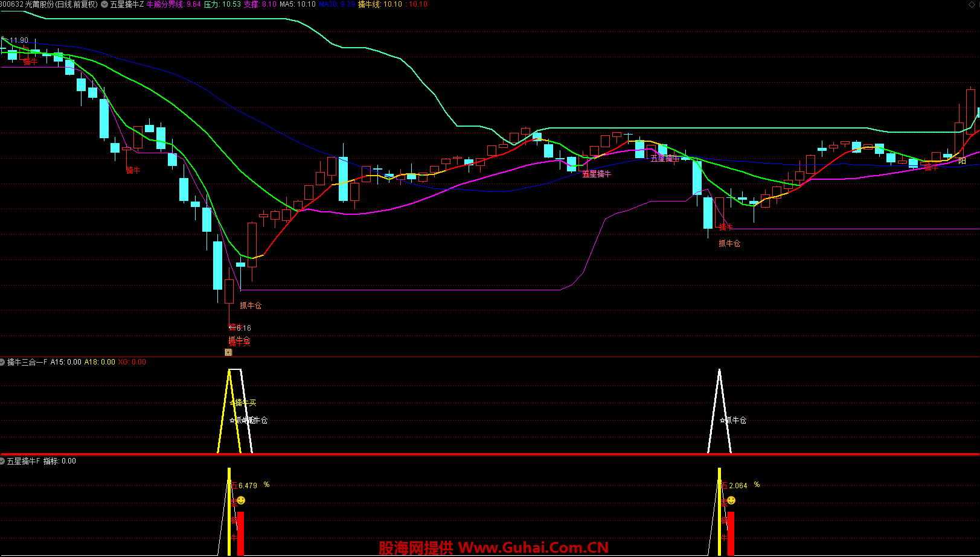Click the 2.064 % value label
This screenshot has height=557, width=980.
coord(745,485)
